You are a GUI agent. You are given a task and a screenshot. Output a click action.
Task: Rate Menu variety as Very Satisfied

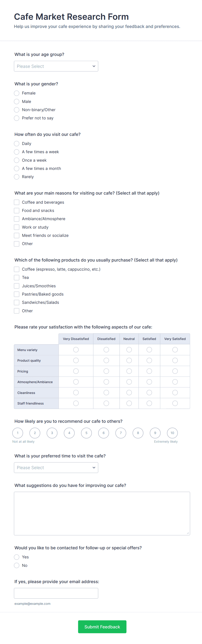click(175, 350)
